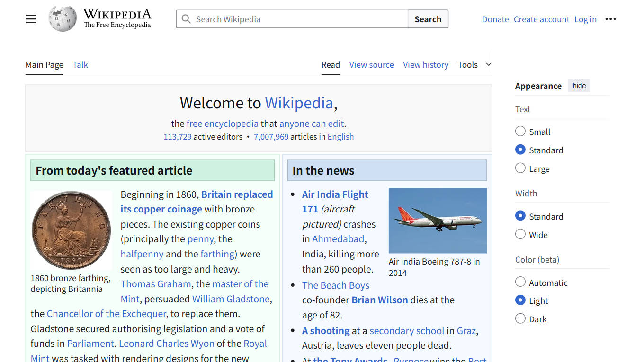Click the Air India Boeing 787-8 photo
The width and height of the screenshot is (644, 362).
tap(437, 221)
